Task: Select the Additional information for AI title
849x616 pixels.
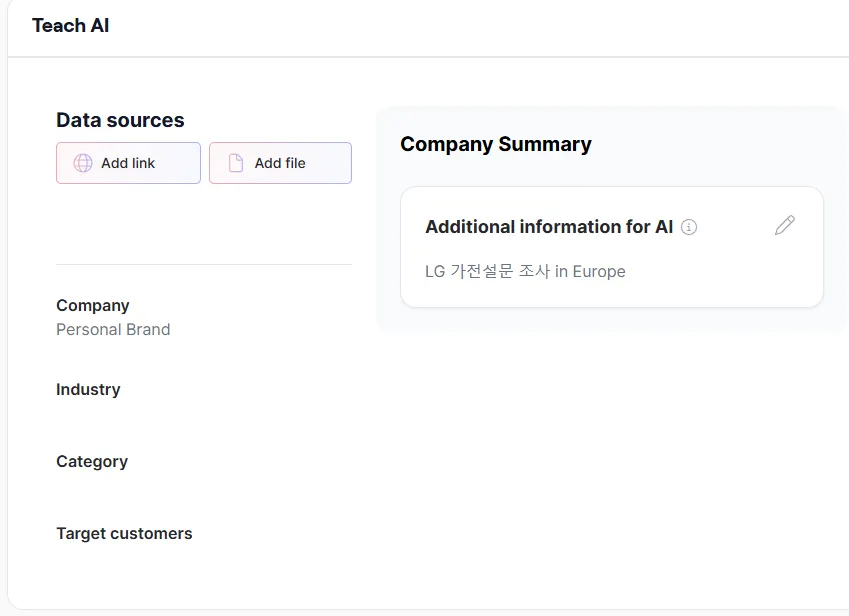Action: tap(549, 227)
